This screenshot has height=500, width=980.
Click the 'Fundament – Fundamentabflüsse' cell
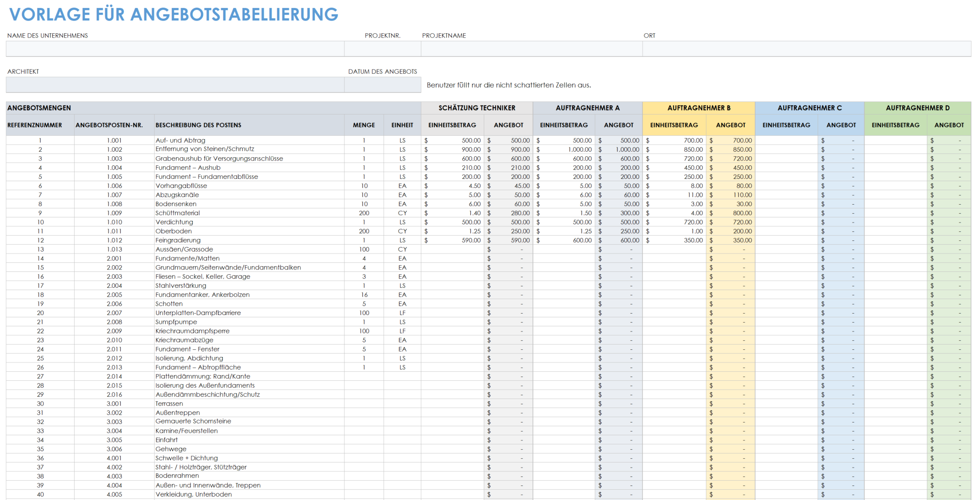249,177
